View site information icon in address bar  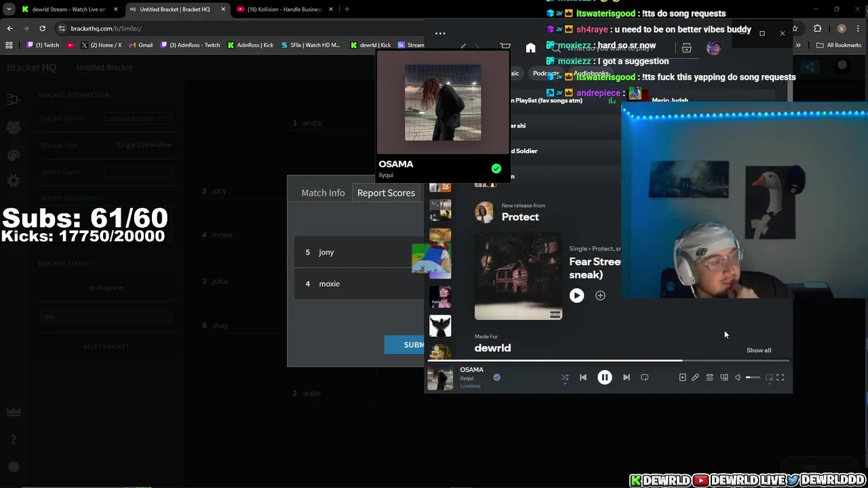62,28
